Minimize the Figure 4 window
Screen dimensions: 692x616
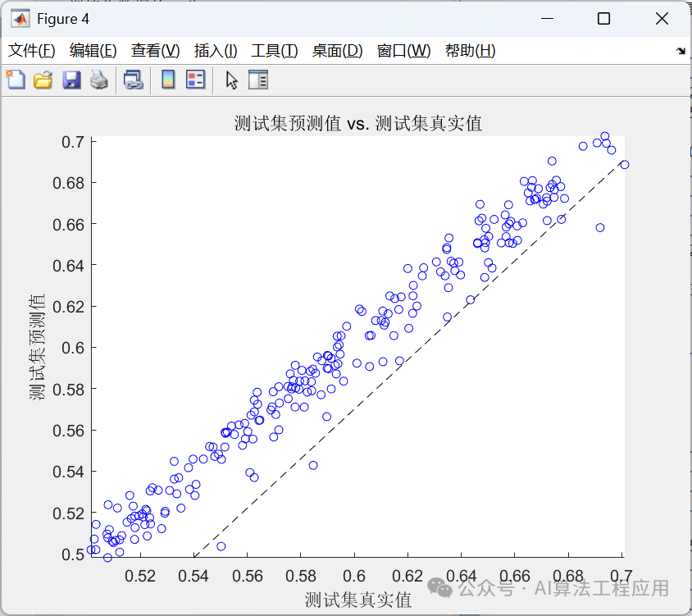(547, 19)
